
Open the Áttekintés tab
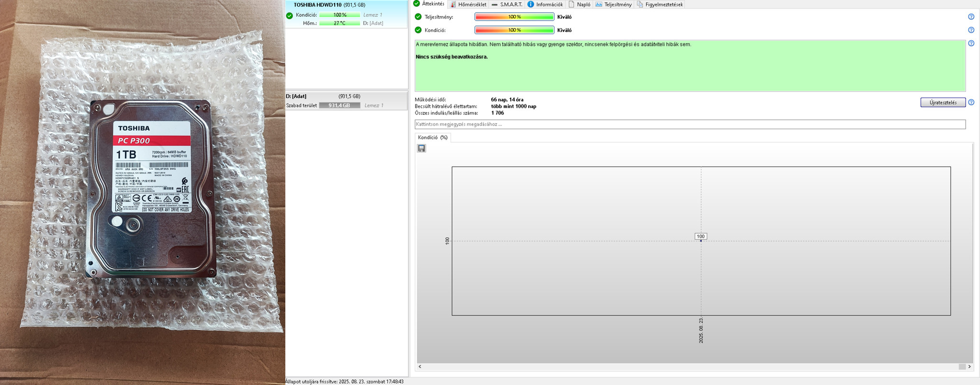point(429,4)
